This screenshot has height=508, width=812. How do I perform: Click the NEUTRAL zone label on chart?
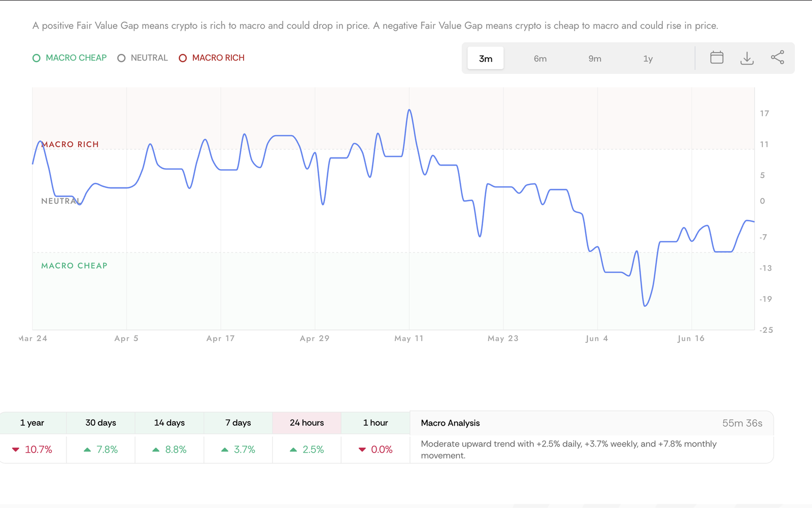60,201
